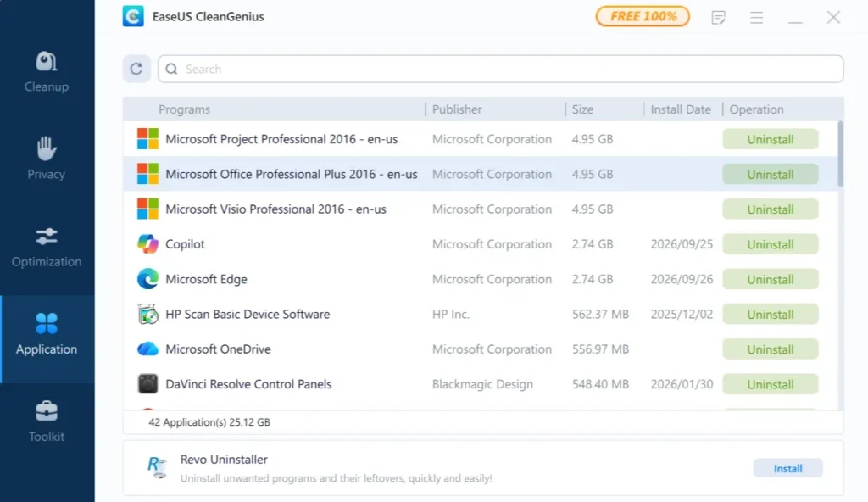Open the hamburger menu in the title bar
This screenshot has width=868, height=502.
coord(757,17)
